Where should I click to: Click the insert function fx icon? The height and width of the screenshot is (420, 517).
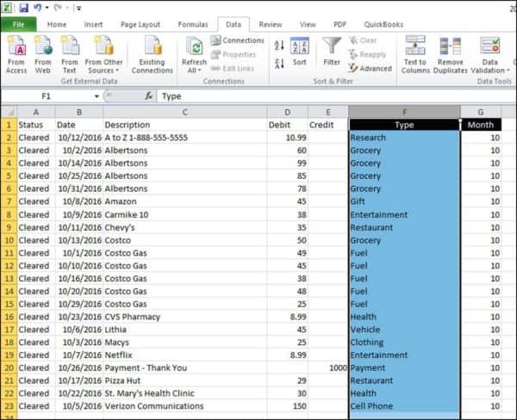click(149, 96)
